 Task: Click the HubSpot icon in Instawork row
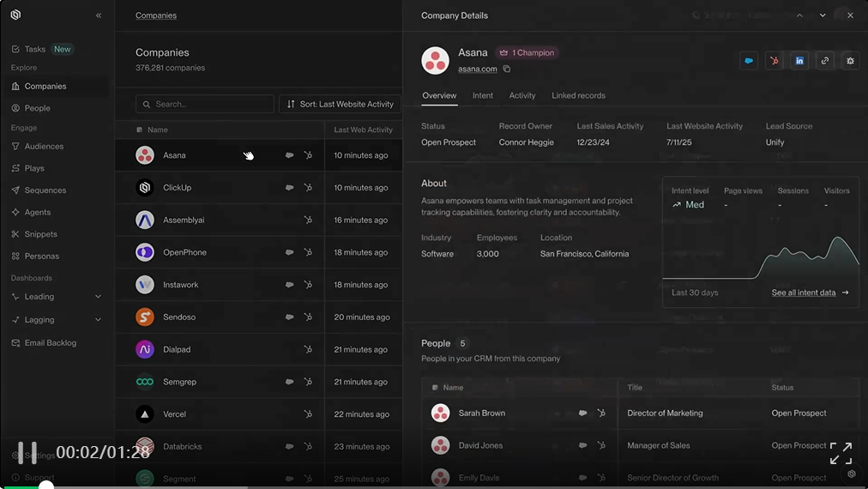pyautogui.click(x=308, y=285)
